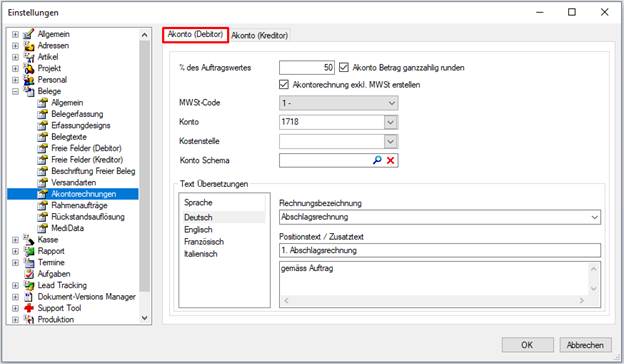The height and width of the screenshot is (364, 624).
Task: Expand the Produktion tree node
Action: coord(15,319)
